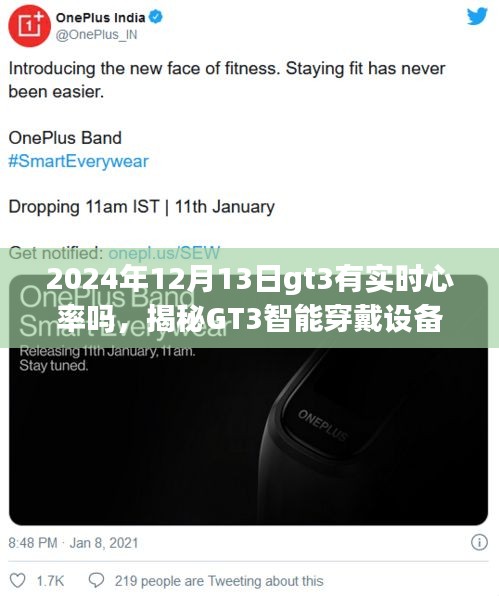The image size is (499, 596).
Task: Click the OnePlus Band text line
Action: click(65, 138)
